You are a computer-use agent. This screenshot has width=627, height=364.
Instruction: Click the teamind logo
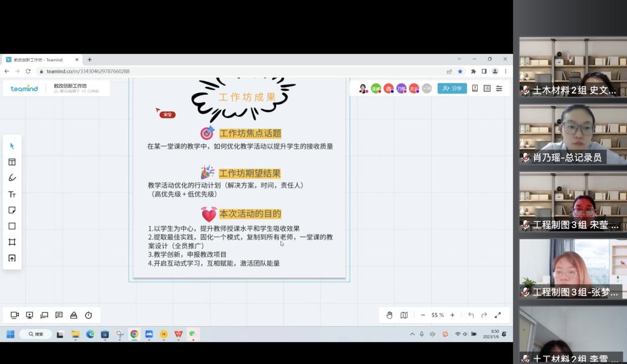(x=24, y=88)
